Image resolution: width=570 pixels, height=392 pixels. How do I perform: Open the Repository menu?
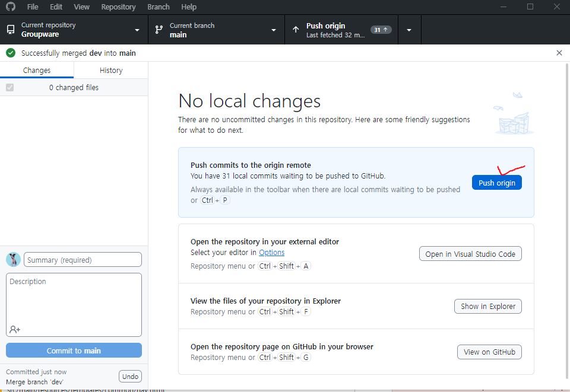click(118, 7)
